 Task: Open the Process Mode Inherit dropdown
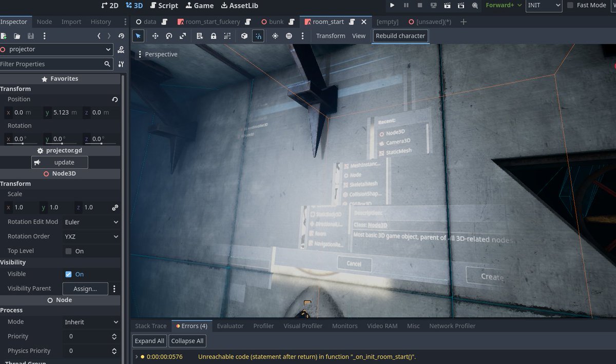91,322
